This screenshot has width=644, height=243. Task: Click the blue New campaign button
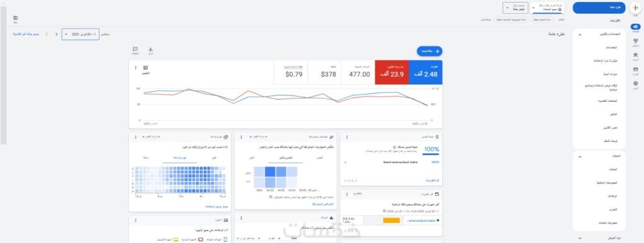pos(430,51)
